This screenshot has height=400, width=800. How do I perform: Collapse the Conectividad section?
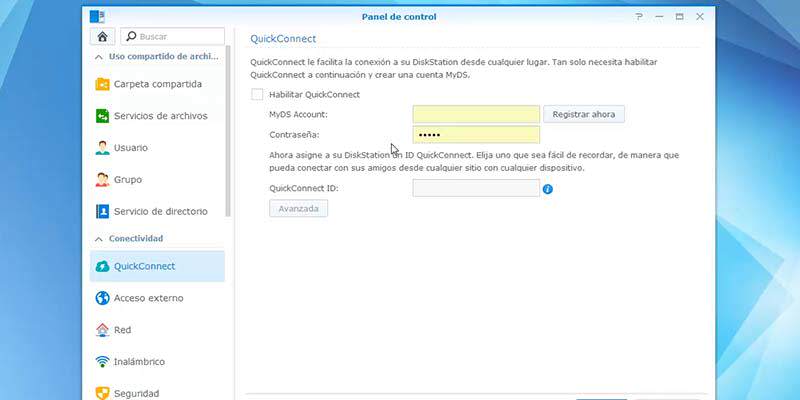point(99,239)
